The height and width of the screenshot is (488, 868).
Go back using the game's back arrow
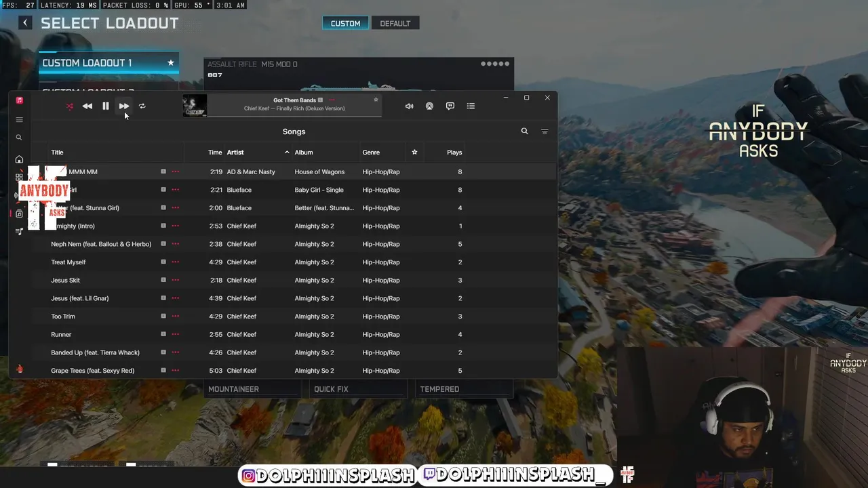pyautogui.click(x=25, y=23)
